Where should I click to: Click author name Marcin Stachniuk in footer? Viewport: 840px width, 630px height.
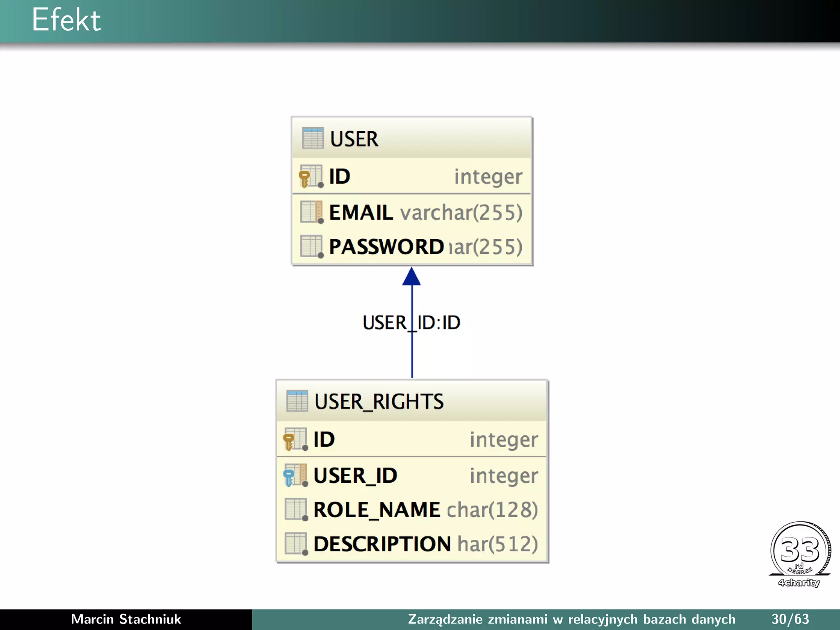point(126,619)
